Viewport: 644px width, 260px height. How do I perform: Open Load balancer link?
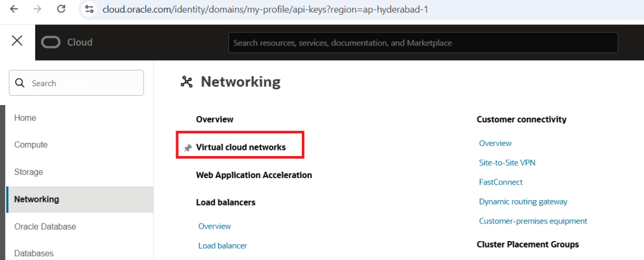tap(222, 246)
